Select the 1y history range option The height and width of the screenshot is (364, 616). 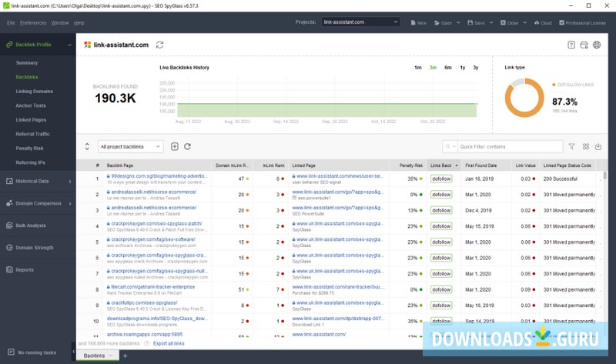[x=462, y=68]
